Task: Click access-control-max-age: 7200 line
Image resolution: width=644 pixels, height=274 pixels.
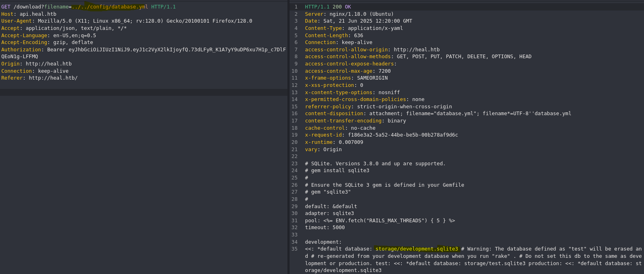Action: pyautogui.click(x=348, y=71)
